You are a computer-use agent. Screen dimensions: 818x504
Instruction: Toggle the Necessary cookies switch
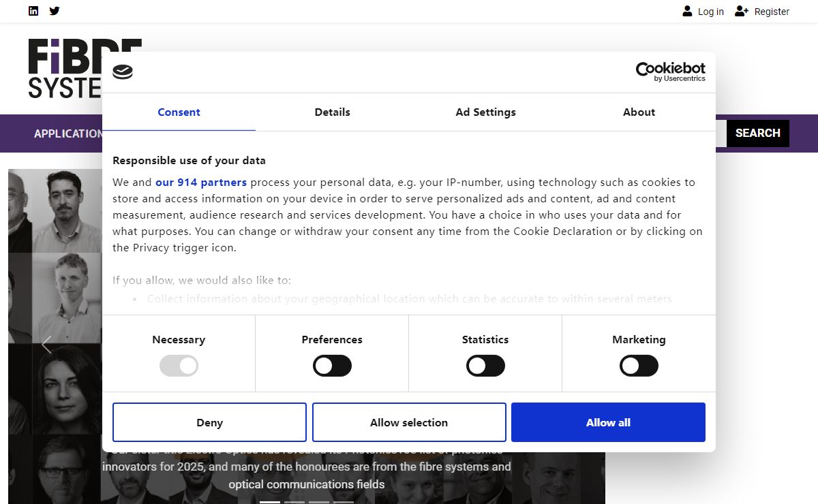point(179,366)
